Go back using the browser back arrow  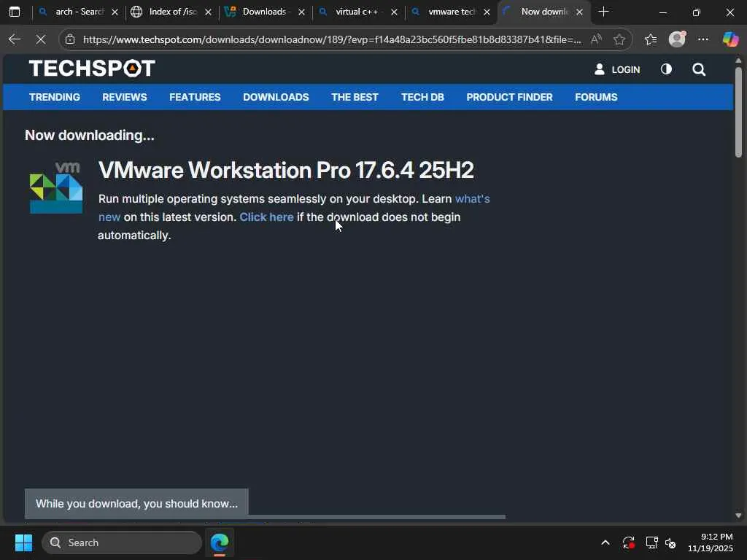click(x=15, y=39)
